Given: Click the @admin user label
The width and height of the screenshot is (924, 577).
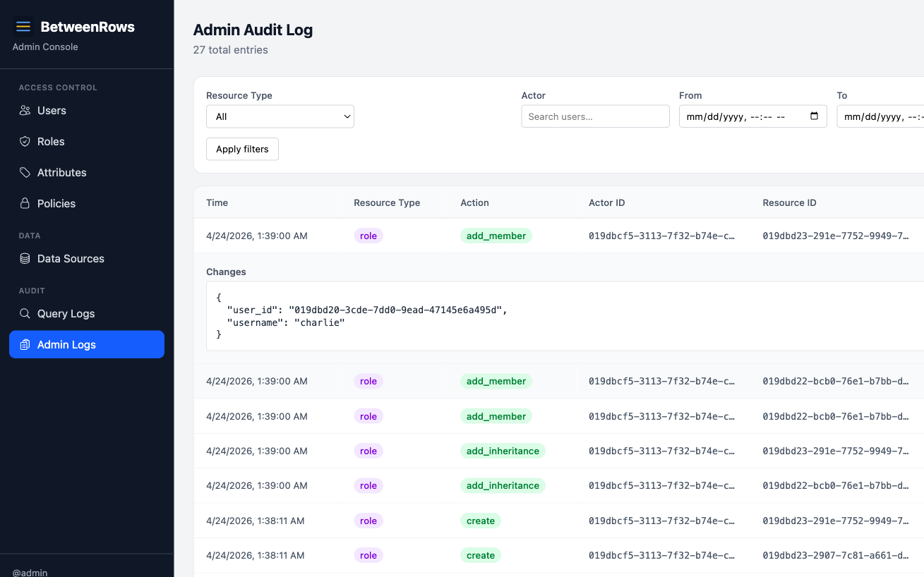Looking at the screenshot, I should [30, 572].
